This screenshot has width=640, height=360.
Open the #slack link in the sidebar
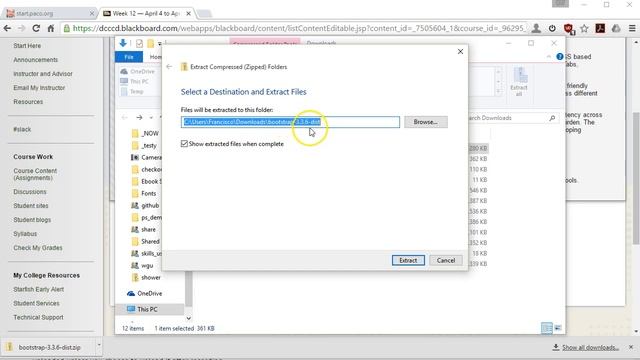pyautogui.click(x=22, y=129)
